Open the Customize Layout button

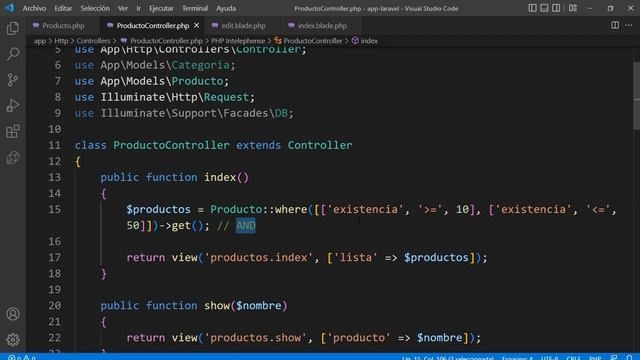pos(573,8)
